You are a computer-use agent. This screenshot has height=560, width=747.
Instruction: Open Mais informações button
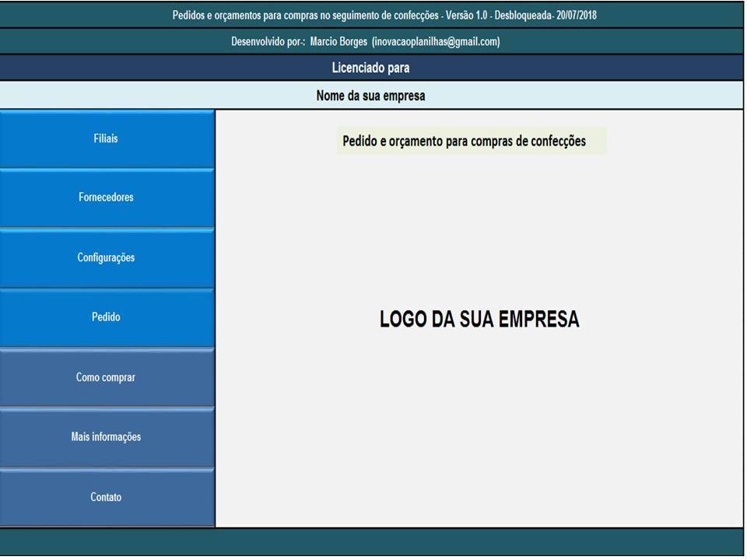[x=107, y=436]
